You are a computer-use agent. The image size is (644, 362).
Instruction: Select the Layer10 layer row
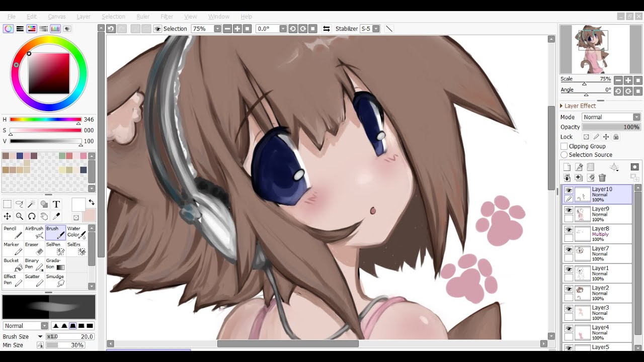click(x=597, y=194)
